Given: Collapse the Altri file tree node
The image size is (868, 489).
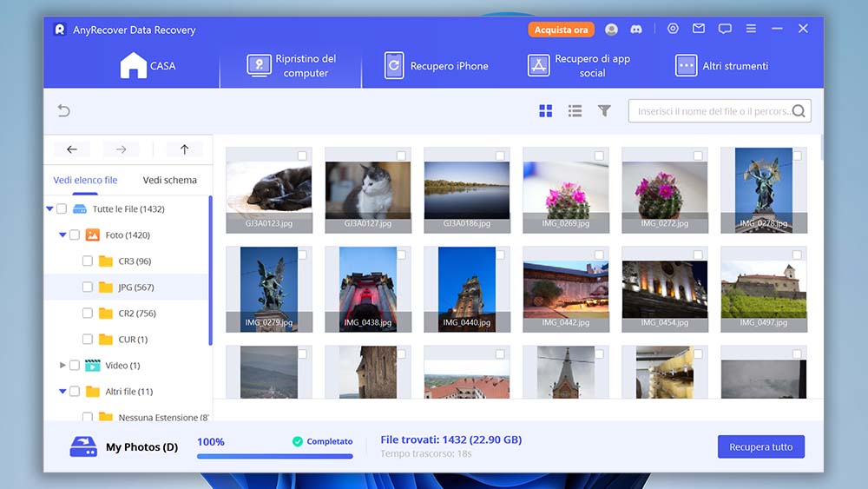Looking at the screenshot, I should click(62, 391).
